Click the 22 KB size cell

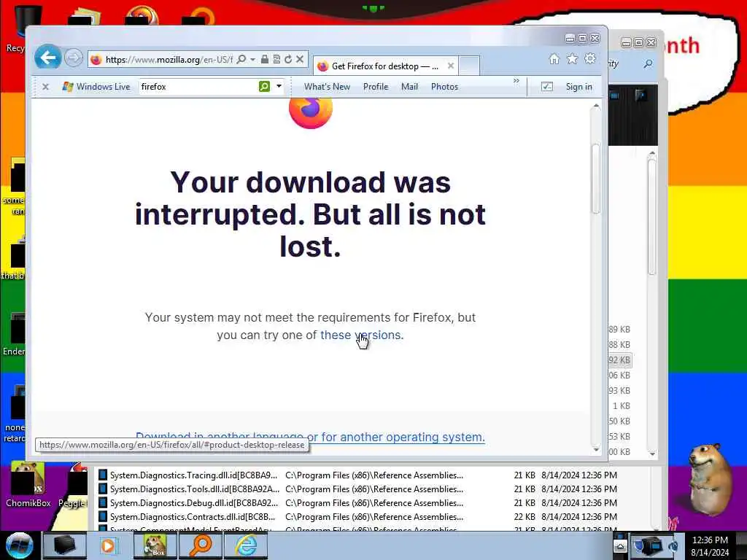pyautogui.click(x=525, y=516)
